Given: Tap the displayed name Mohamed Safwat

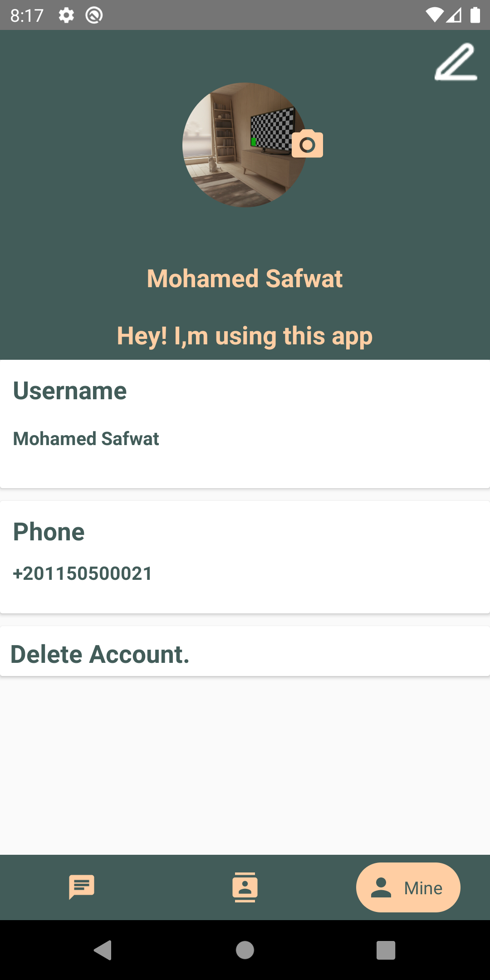Looking at the screenshot, I should click(245, 279).
